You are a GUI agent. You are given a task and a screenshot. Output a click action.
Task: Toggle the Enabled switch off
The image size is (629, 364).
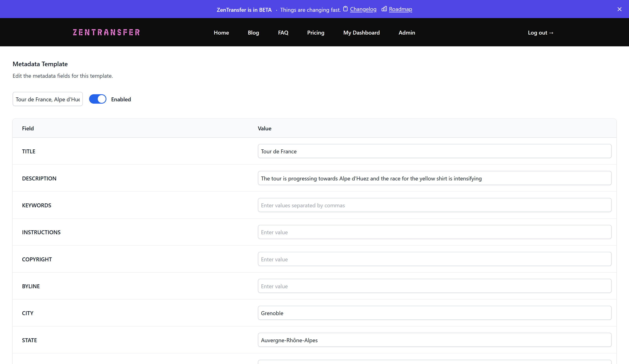click(98, 99)
